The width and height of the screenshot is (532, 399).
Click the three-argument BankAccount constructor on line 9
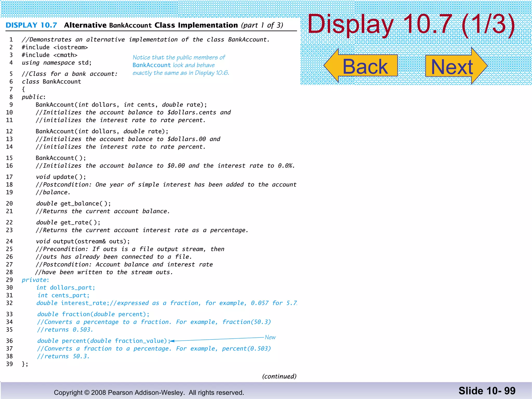coord(121,105)
